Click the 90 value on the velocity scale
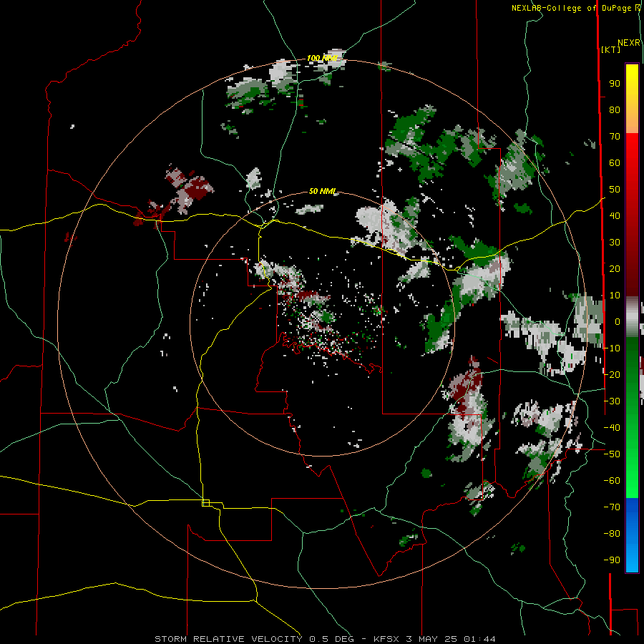This screenshot has height=644, width=644. click(x=615, y=84)
